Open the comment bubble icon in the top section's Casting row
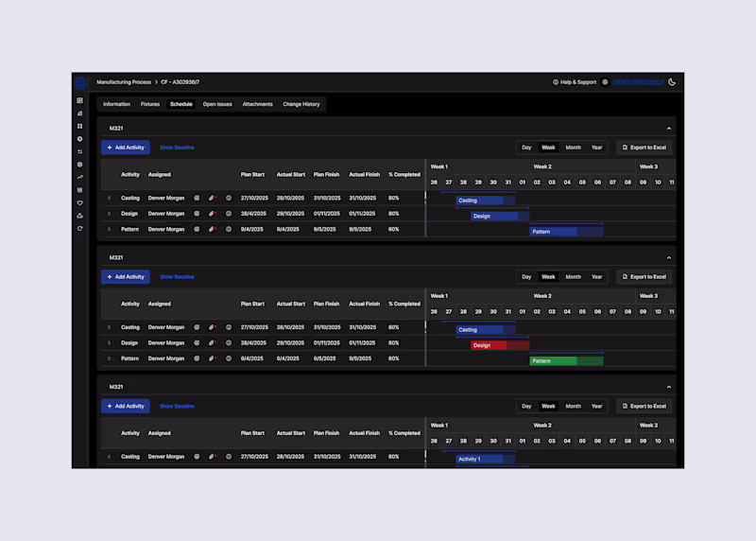The image size is (756, 541). 229,198
